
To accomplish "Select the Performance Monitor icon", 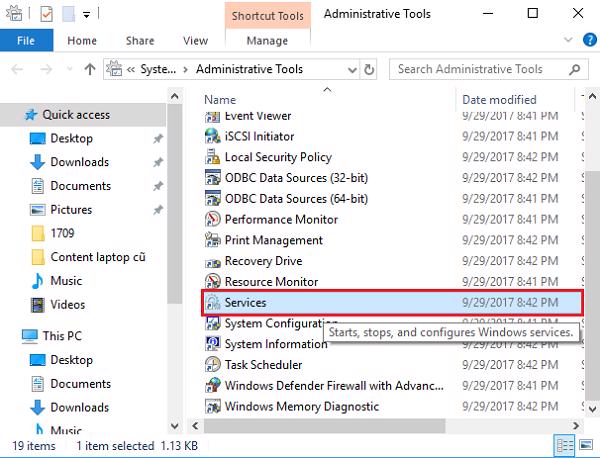I will [212, 220].
